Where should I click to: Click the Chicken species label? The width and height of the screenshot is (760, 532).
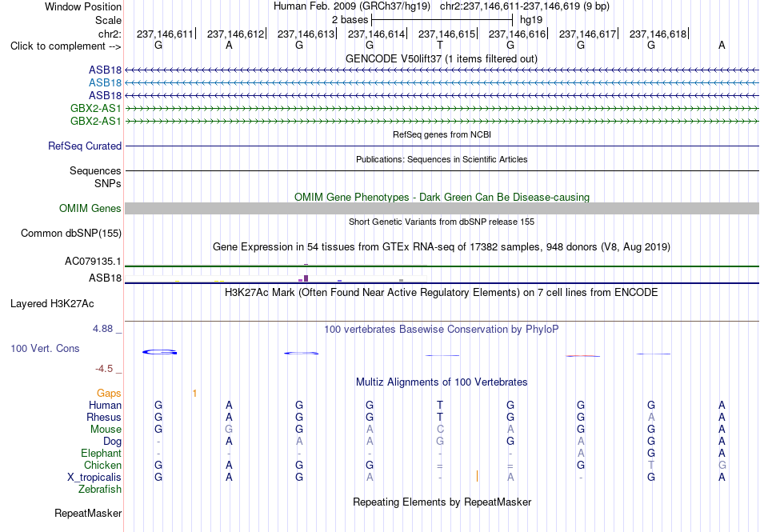(x=102, y=465)
